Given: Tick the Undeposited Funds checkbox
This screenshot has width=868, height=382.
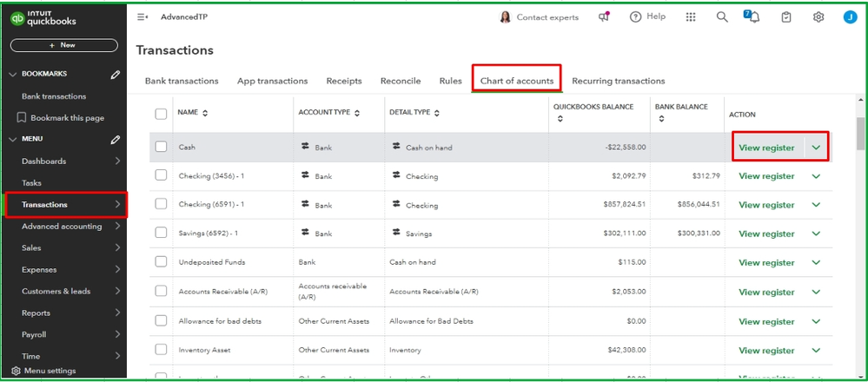Looking at the screenshot, I should coord(161,262).
